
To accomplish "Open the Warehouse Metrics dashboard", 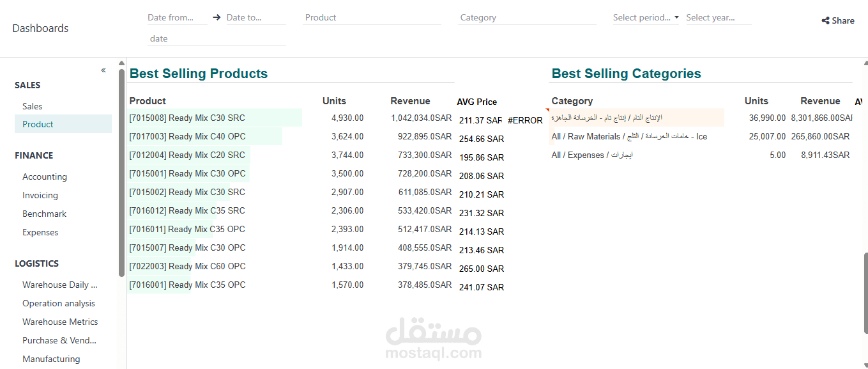I will [x=60, y=322].
